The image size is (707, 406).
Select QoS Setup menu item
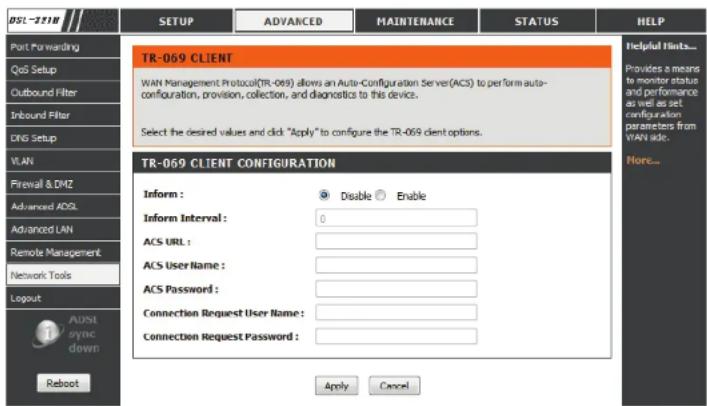tap(63, 70)
